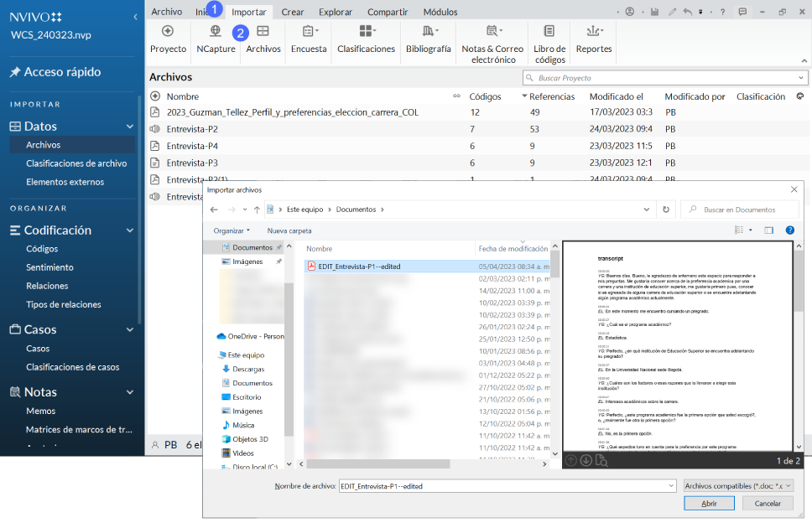The height and width of the screenshot is (528, 812).
Task: Click the refresh button in file dialog
Action: tap(666, 210)
